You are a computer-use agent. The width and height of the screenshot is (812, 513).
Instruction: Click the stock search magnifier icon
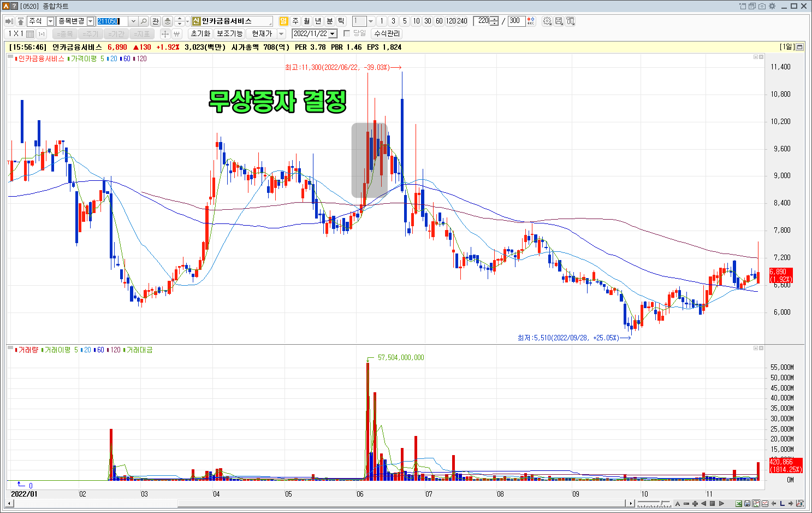(144, 21)
